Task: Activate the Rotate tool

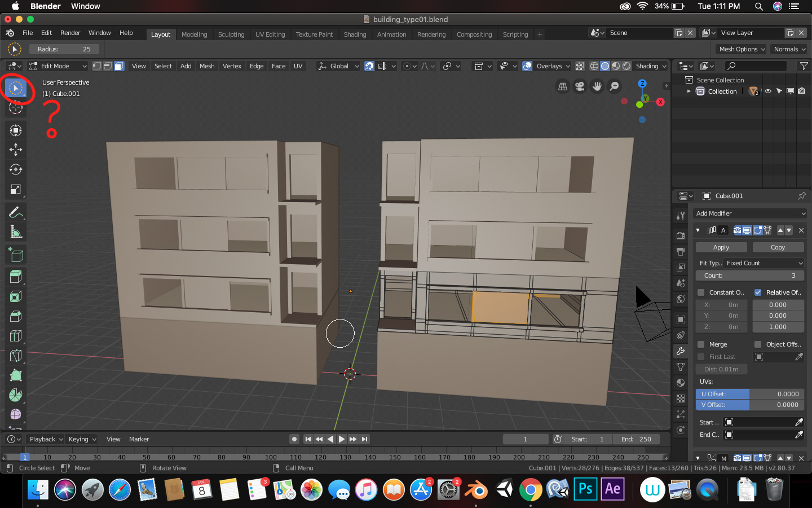Action: coord(15,169)
